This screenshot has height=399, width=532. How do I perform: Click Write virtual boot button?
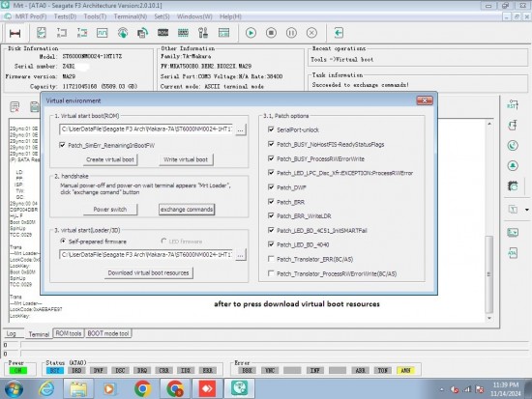pos(186,159)
